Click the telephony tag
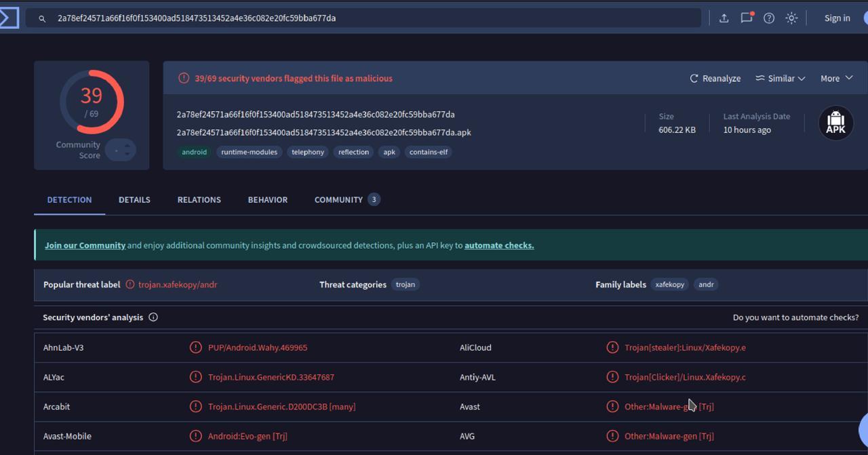 [308, 152]
